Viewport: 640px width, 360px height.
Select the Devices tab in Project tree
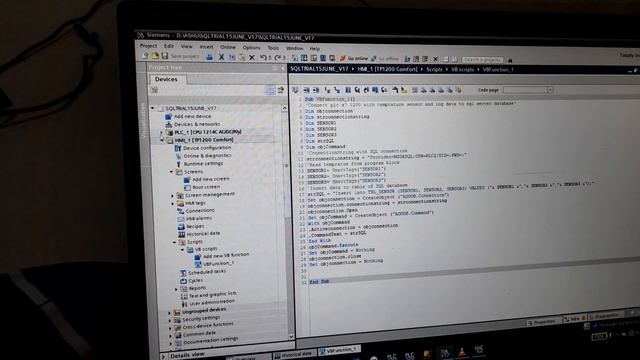(x=166, y=79)
